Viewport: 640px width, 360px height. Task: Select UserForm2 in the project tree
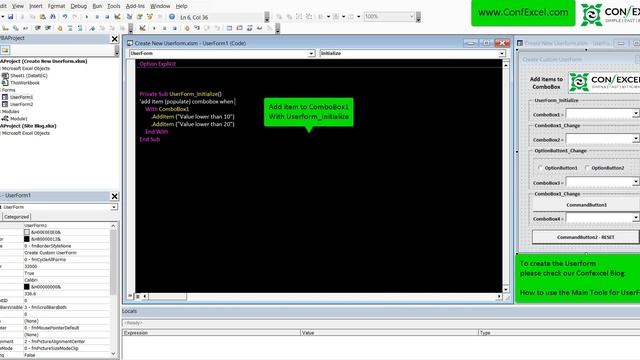(21, 104)
